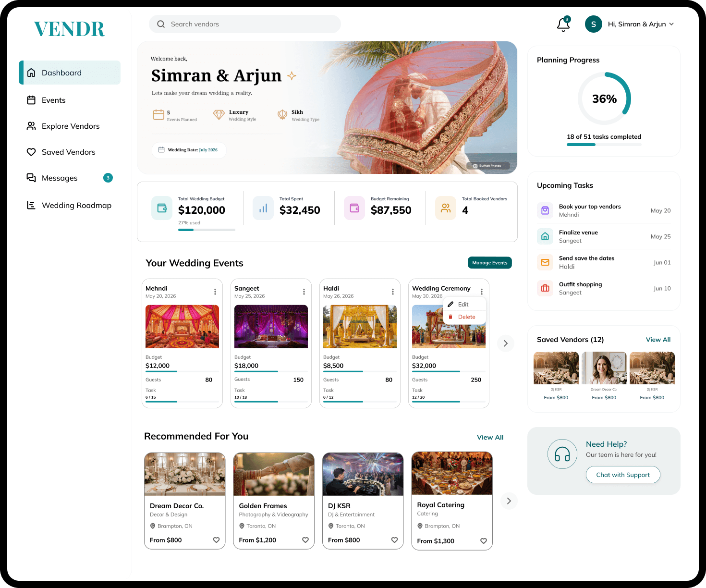Click the Send save the dates mail icon
The width and height of the screenshot is (706, 588).
pos(545,262)
